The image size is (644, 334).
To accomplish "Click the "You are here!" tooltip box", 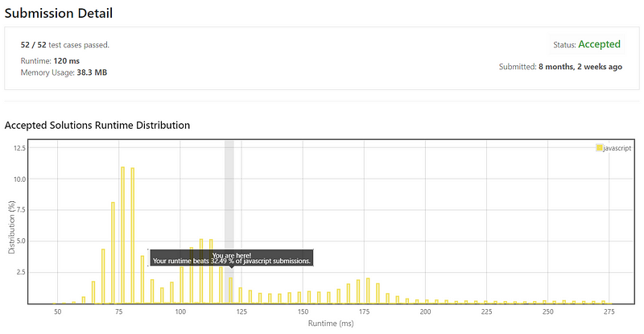I will click(231, 258).
